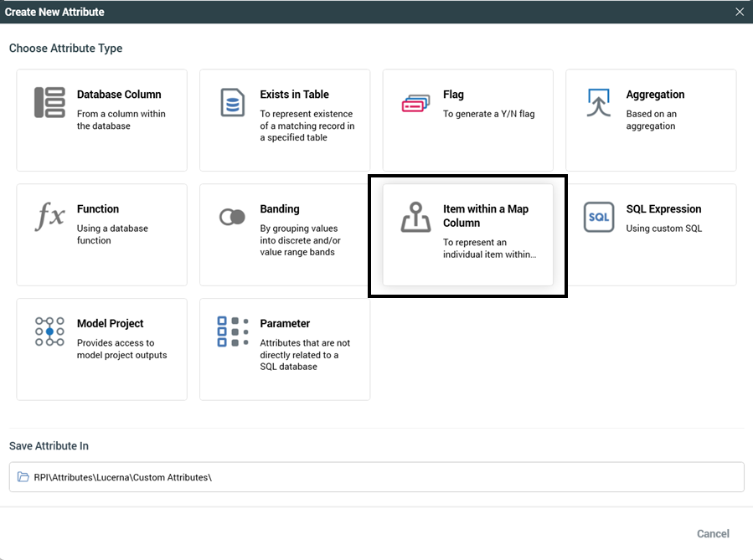The height and width of the screenshot is (560, 753).
Task: Select the Exists in Table icon
Action: [x=232, y=102]
